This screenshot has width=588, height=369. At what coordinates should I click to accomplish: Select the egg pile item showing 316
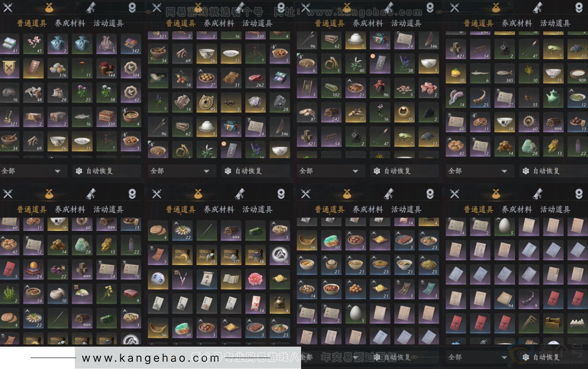57,68
